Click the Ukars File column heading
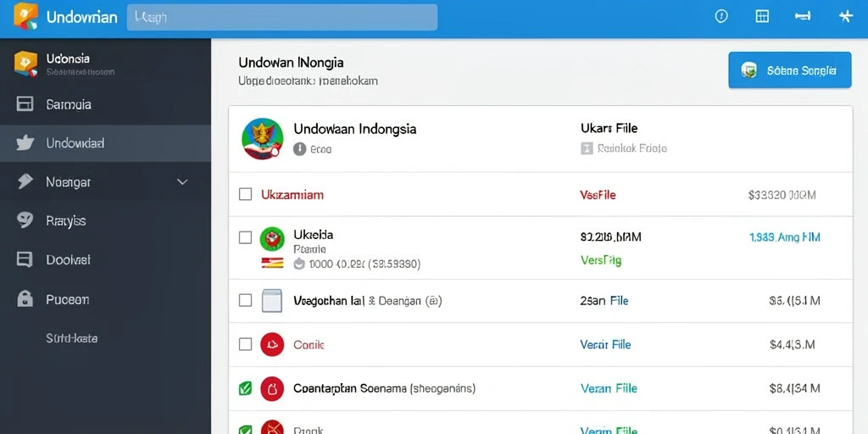 tap(609, 129)
